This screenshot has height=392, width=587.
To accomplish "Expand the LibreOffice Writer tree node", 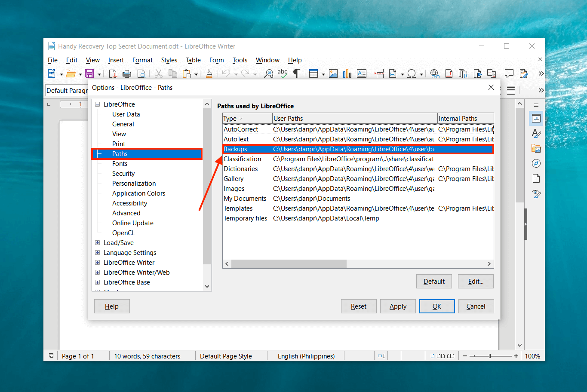I will 98,263.
